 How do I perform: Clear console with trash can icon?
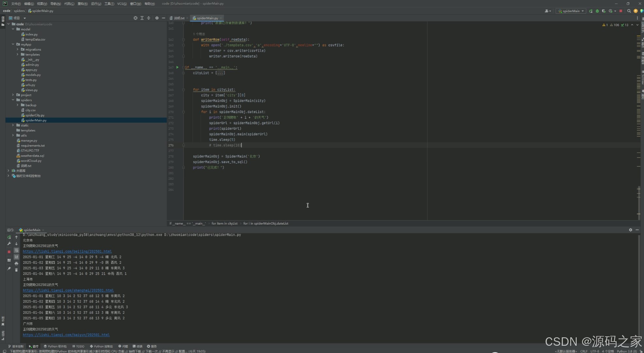[16, 270]
